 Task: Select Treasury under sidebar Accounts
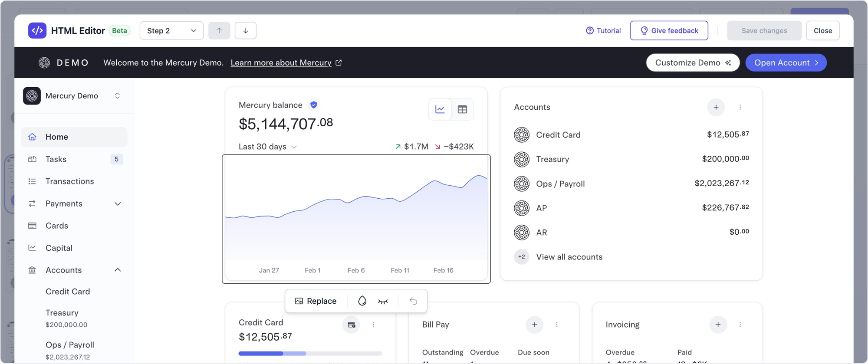pos(66,318)
